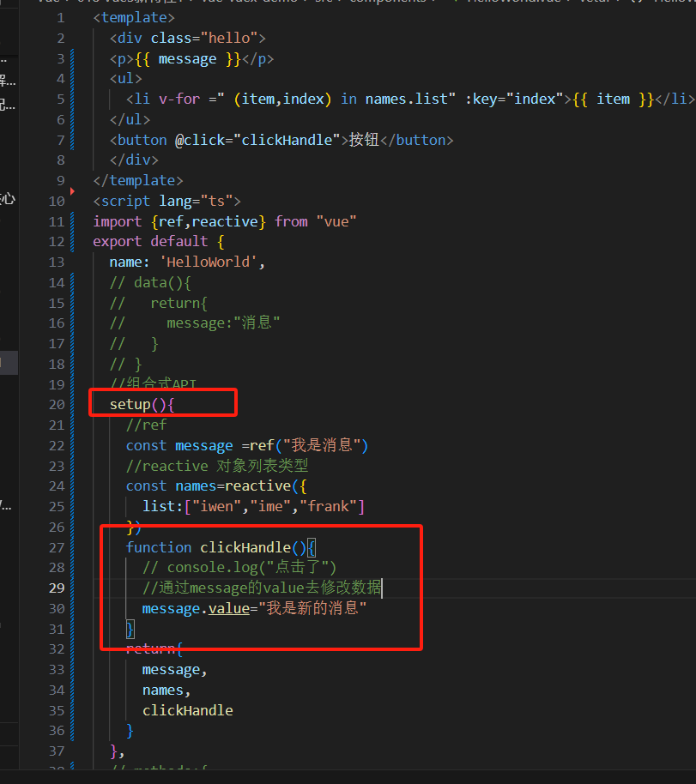The width and height of the screenshot is (696, 784).
Task: Click message, in the return object on line 33
Action: point(174,670)
